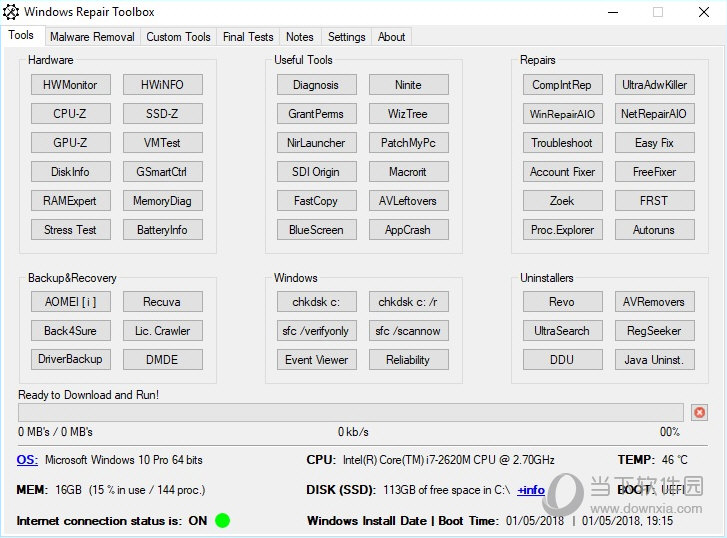Launch Easy Fix
This screenshot has width=727, height=538.
tap(655, 143)
